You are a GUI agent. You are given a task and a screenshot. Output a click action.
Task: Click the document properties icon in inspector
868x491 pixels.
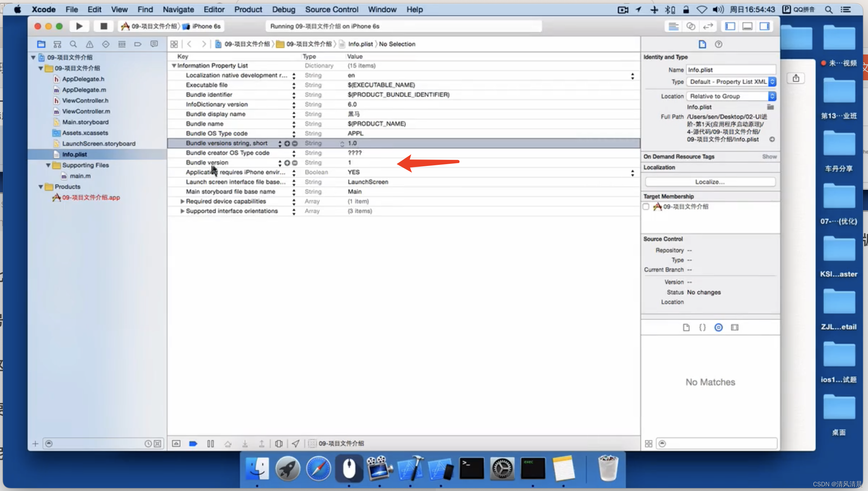pyautogui.click(x=686, y=327)
